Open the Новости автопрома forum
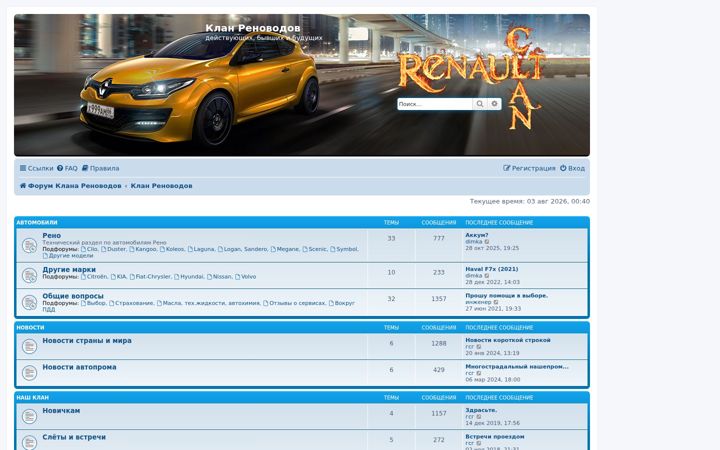720x450 pixels. [79, 367]
